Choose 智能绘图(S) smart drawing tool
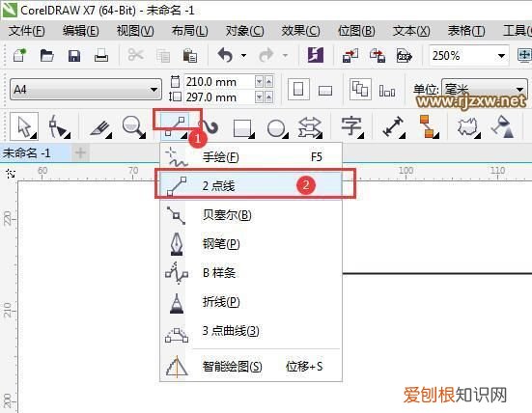Viewport: 532px width, 413px height. [x=251, y=367]
